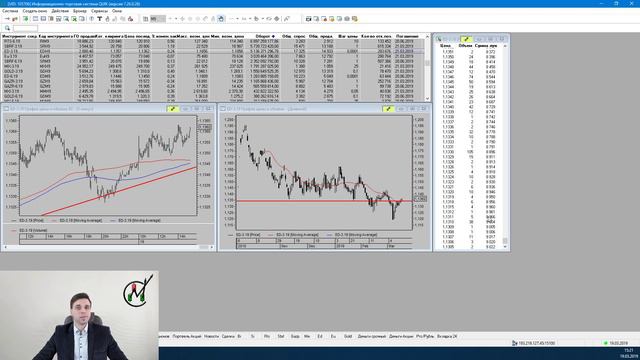Click the order book scrollbar up arrow
This screenshot has height=360, width=640.
click(x=505, y=46)
